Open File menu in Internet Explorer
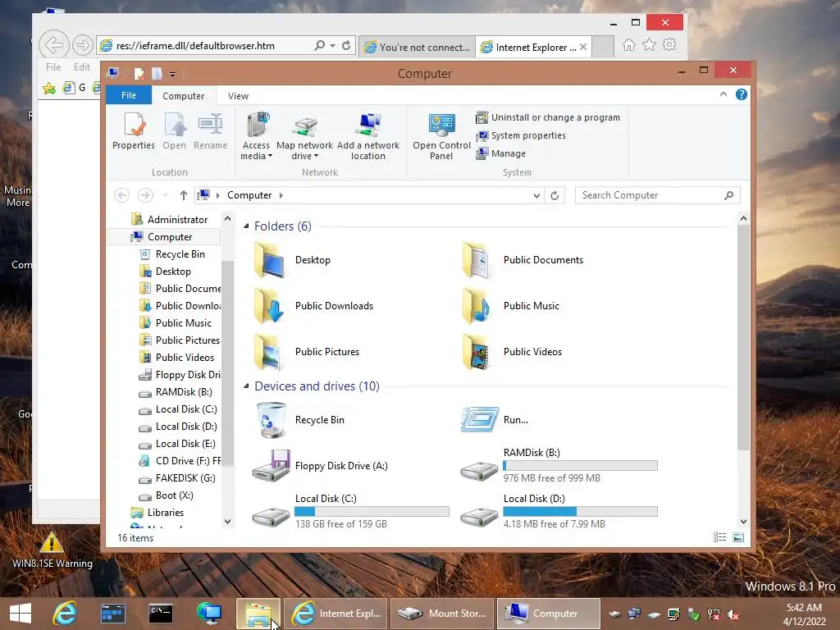 (53, 67)
